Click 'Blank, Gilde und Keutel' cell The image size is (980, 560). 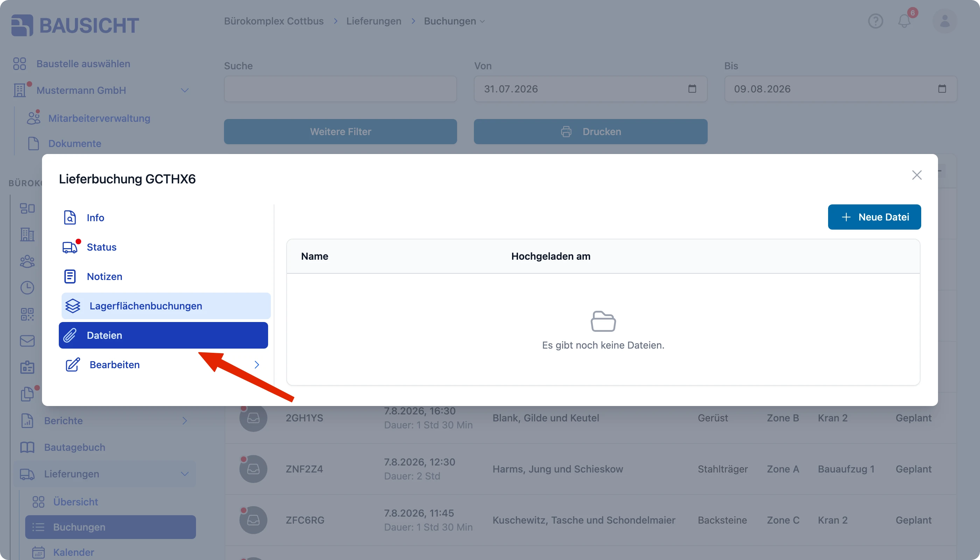546,418
